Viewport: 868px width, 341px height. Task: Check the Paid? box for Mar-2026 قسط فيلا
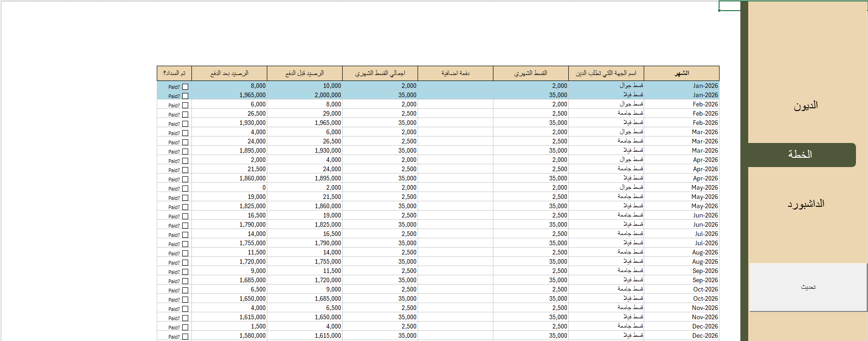185,152
